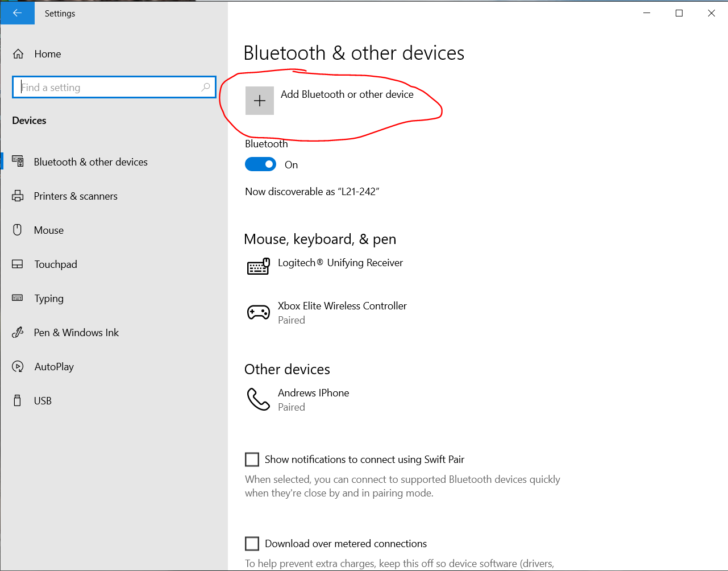Select AutoPlay in the sidebar
The width and height of the screenshot is (728, 571).
pos(54,367)
